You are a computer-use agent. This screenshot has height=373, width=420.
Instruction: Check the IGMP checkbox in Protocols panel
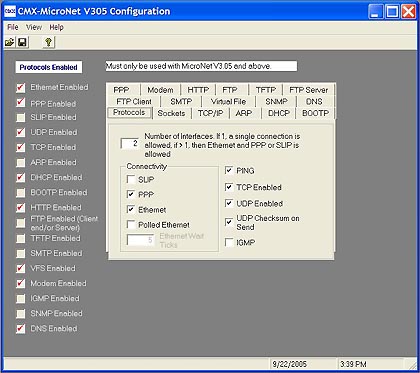229,243
